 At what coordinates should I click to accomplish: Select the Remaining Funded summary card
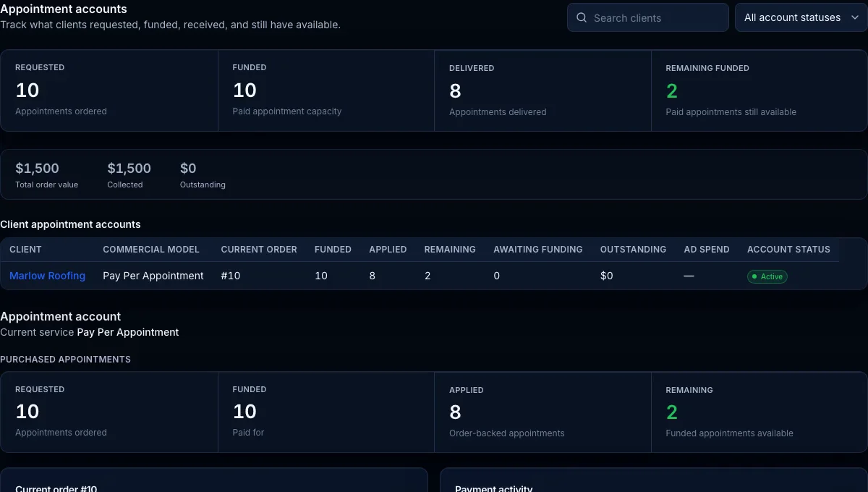point(759,90)
